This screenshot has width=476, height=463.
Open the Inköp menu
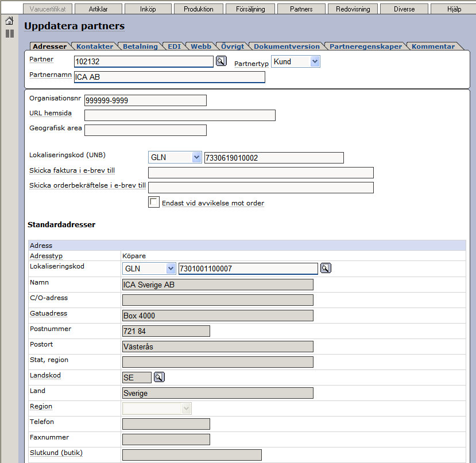coord(148,9)
